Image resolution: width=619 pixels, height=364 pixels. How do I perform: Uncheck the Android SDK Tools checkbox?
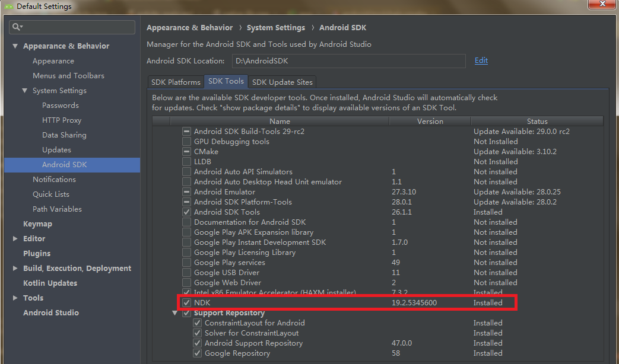[187, 212]
